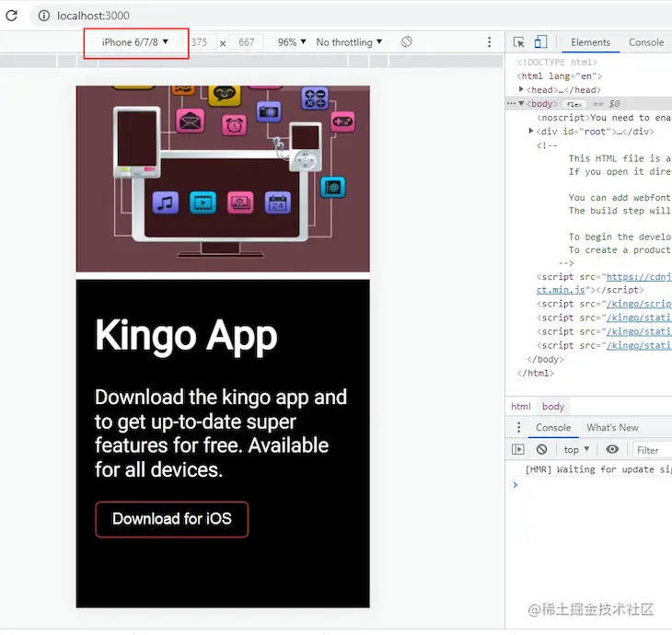Image resolution: width=672 pixels, height=635 pixels.
Task: Click the Kingo App heading
Action: (x=186, y=336)
